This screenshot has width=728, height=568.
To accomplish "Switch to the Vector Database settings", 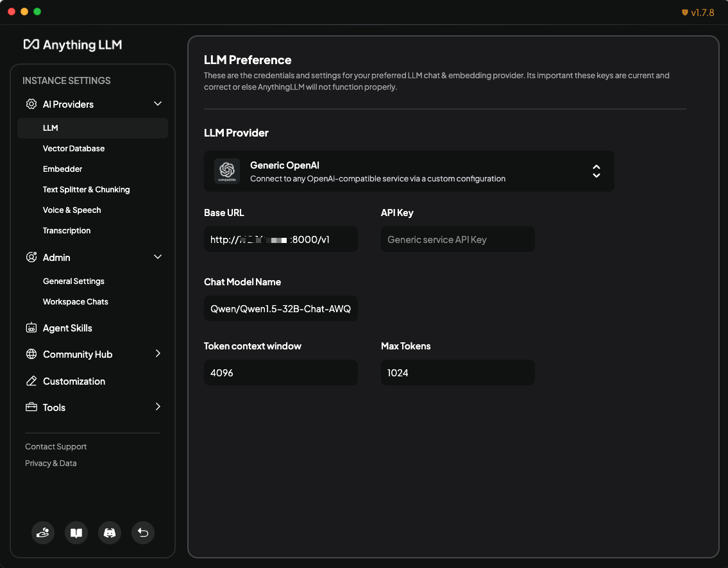I will (x=75, y=148).
